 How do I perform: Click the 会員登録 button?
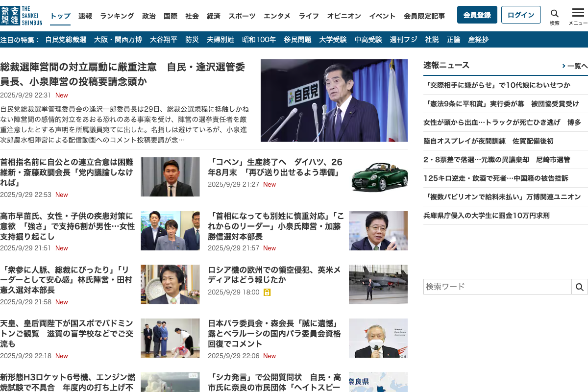[x=477, y=15]
